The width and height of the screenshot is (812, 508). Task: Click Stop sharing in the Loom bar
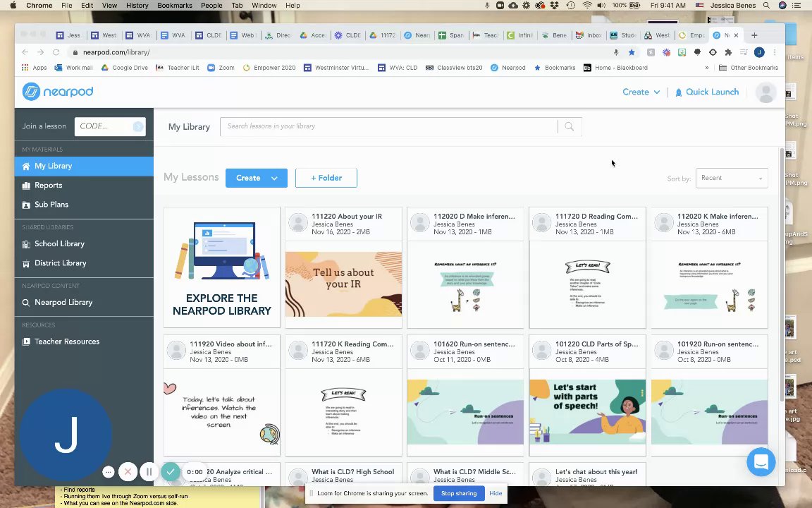(x=459, y=493)
